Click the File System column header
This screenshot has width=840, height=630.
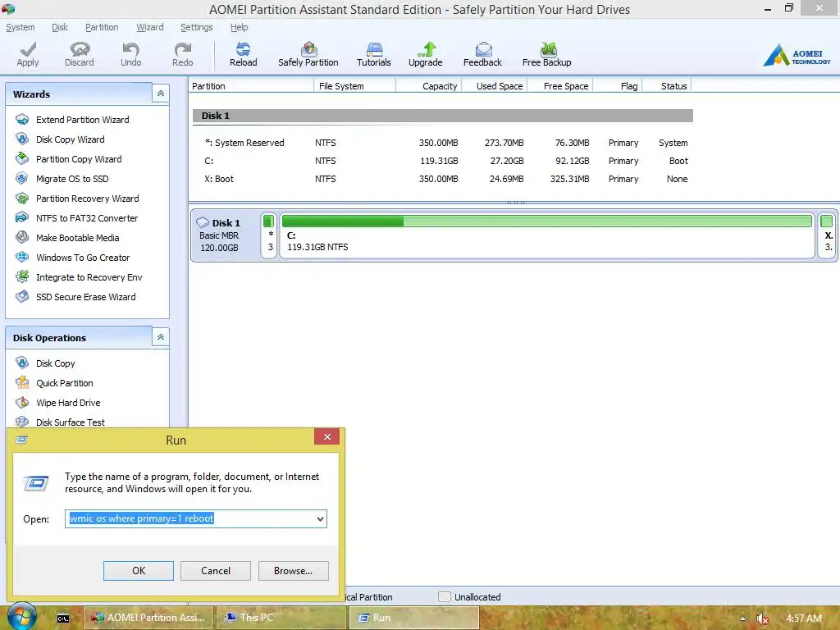tap(354, 86)
